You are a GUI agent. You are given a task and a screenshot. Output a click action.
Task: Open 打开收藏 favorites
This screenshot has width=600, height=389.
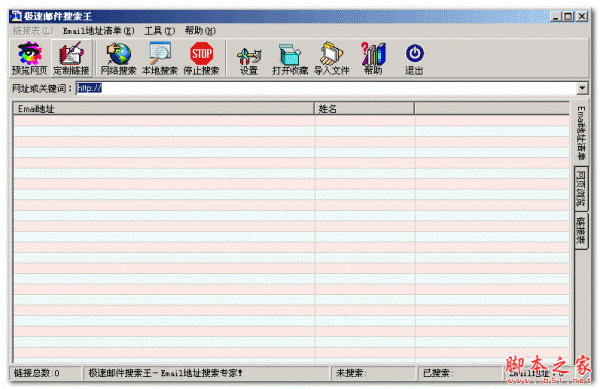point(290,58)
